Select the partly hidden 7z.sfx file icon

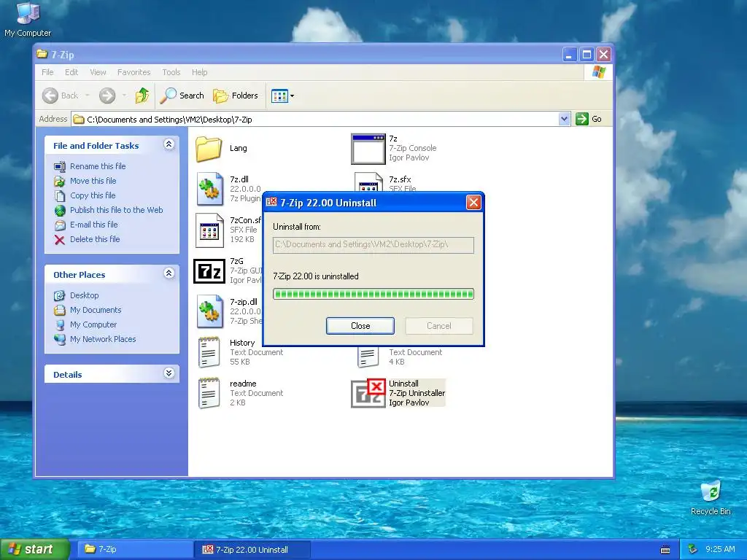(368, 182)
